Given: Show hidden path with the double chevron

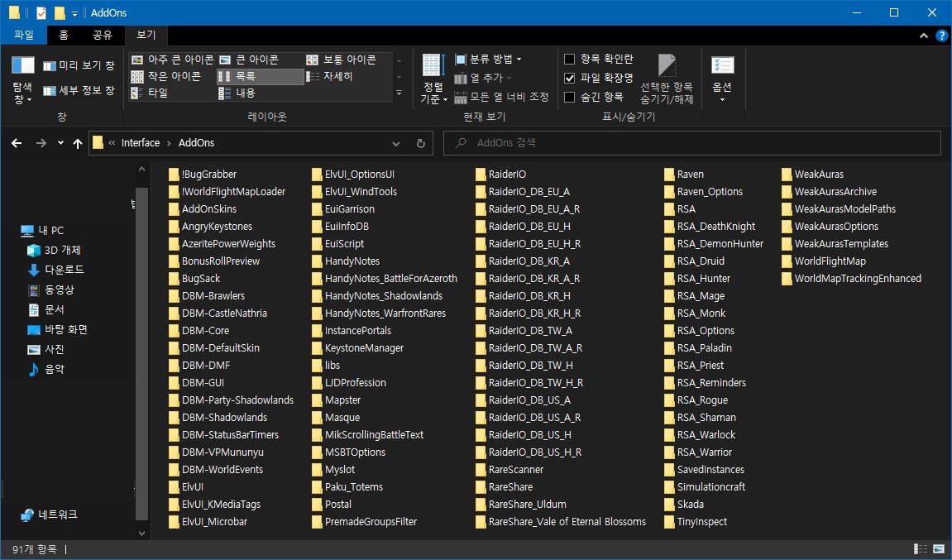Looking at the screenshot, I should pyautogui.click(x=112, y=143).
